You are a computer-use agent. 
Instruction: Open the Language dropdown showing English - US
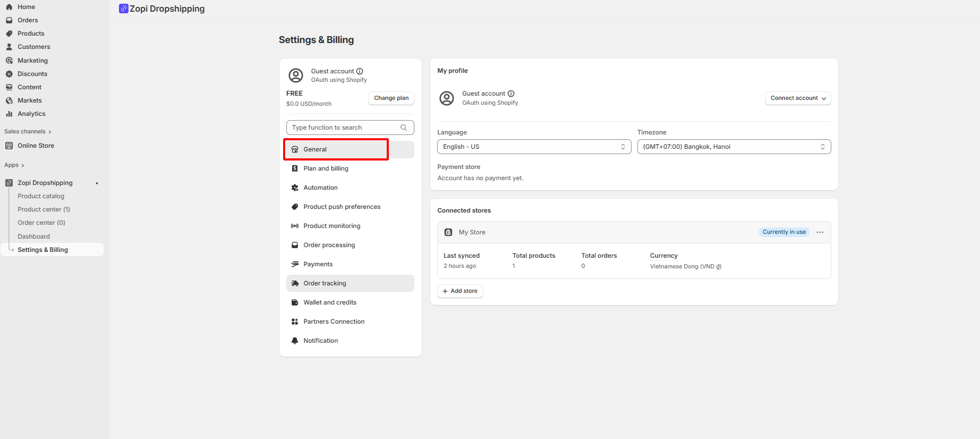[534, 147]
